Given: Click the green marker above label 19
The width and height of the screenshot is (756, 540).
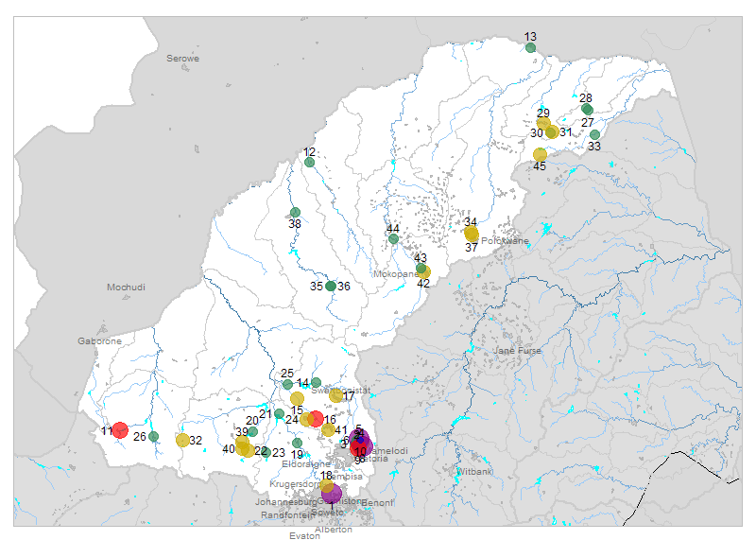Looking at the screenshot, I should [x=297, y=443].
